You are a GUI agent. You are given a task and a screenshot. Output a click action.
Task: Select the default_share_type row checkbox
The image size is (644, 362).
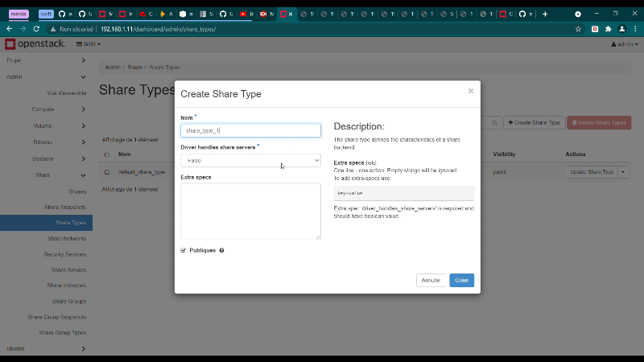click(106, 172)
